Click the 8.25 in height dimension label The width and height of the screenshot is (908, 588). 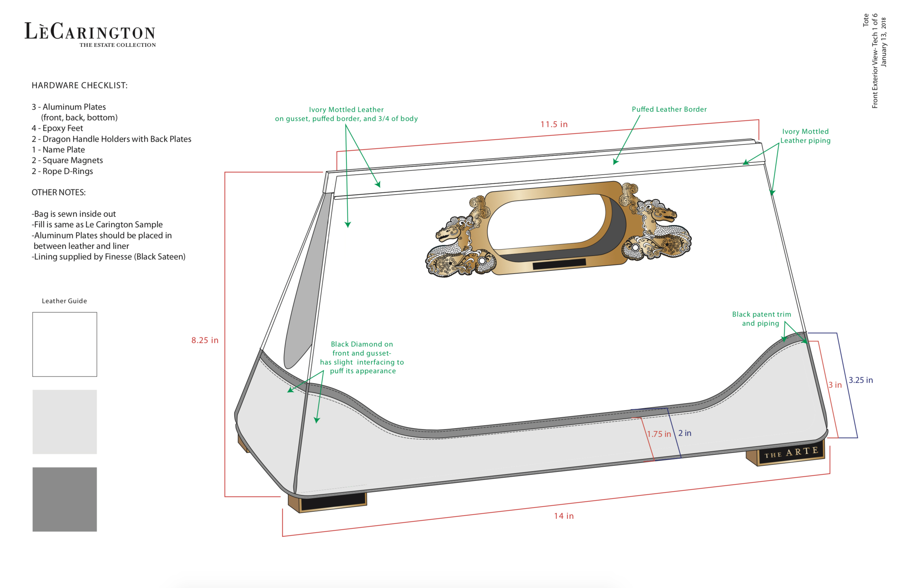pyautogui.click(x=205, y=340)
